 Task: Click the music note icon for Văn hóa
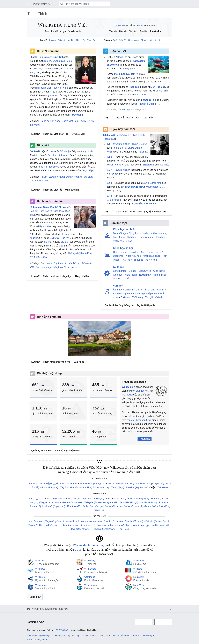point(107,291)
